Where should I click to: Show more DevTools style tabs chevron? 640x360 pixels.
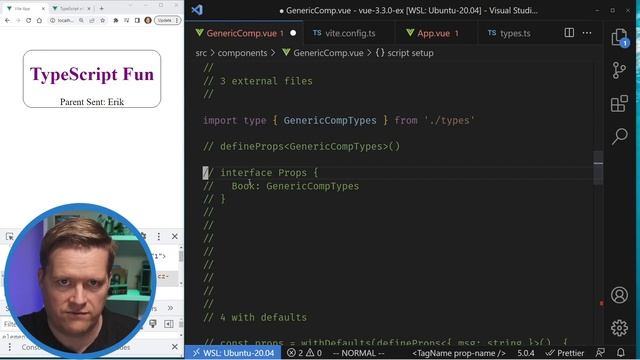click(170, 308)
